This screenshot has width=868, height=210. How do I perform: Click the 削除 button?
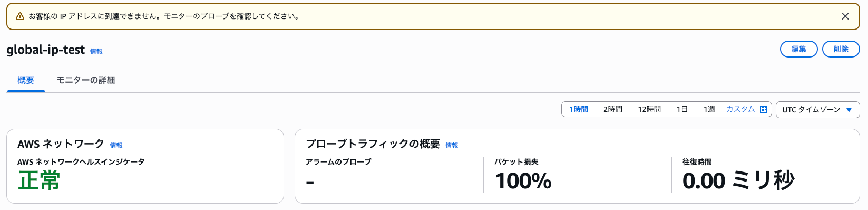click(841, 49)
